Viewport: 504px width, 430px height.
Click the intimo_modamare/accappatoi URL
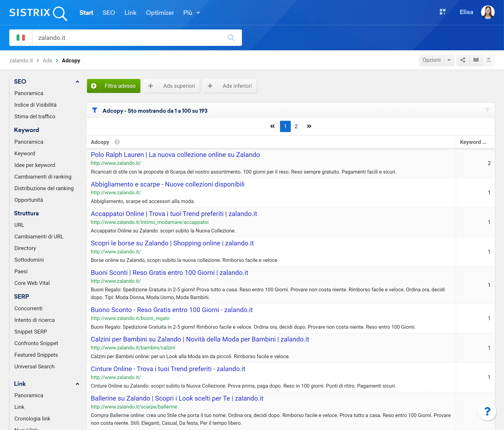coord(150,222)
